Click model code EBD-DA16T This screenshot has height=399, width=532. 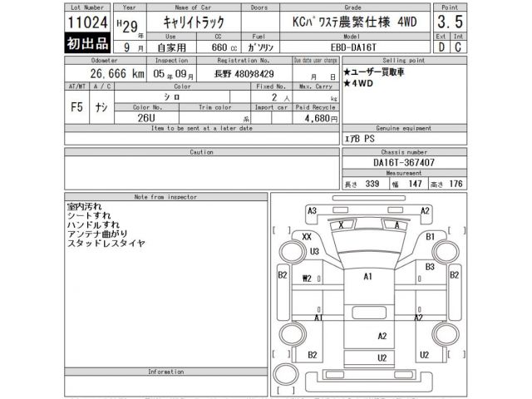[x=353, y=47]
